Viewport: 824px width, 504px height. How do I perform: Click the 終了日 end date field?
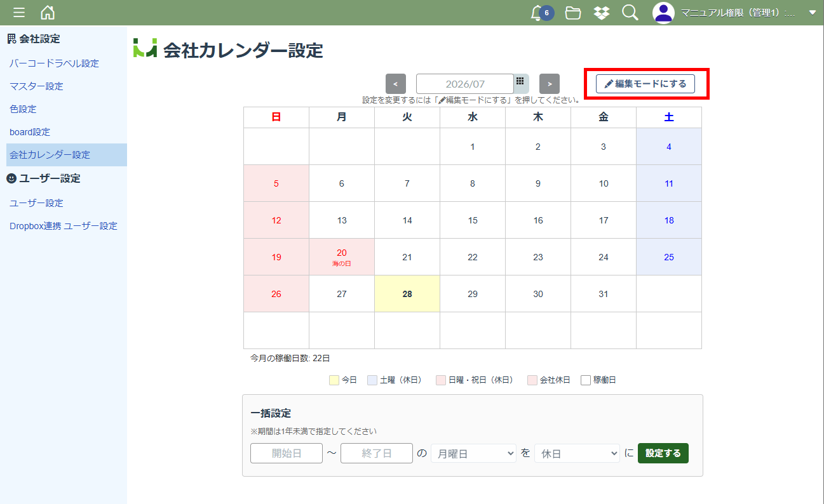point(377,453)
